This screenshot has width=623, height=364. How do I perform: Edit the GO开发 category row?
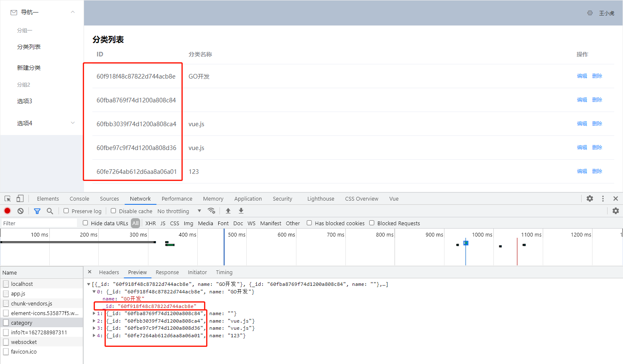582,76
